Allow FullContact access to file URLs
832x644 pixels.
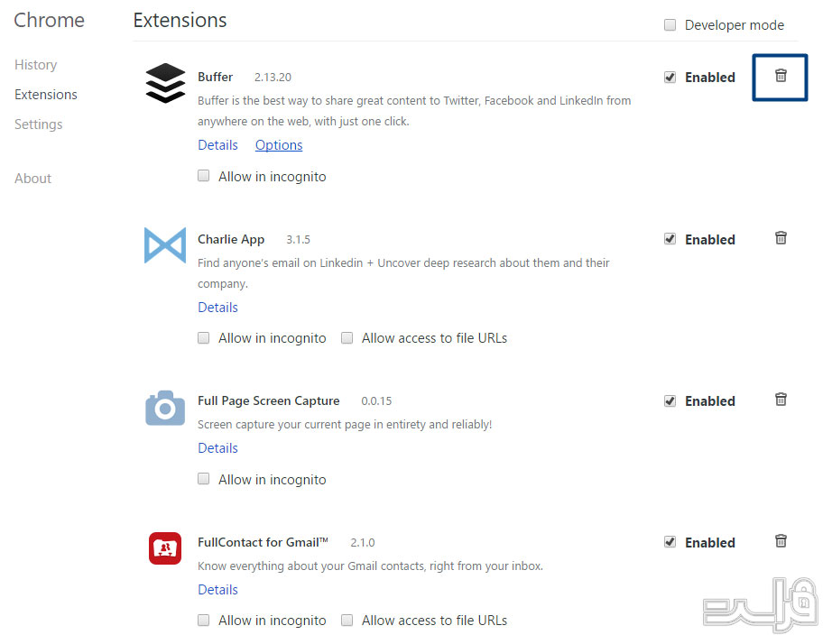click(x=347, y=621)
